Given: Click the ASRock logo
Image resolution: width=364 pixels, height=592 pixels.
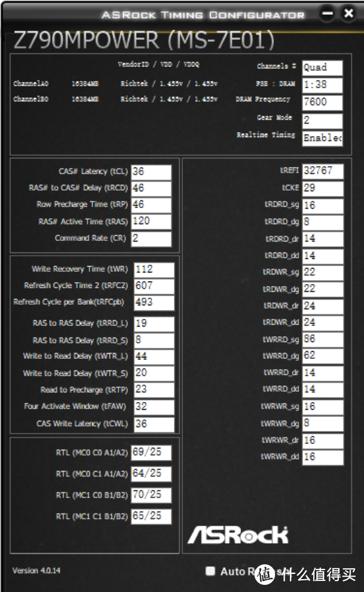Looking at the screenshot, I should point(238,535).
